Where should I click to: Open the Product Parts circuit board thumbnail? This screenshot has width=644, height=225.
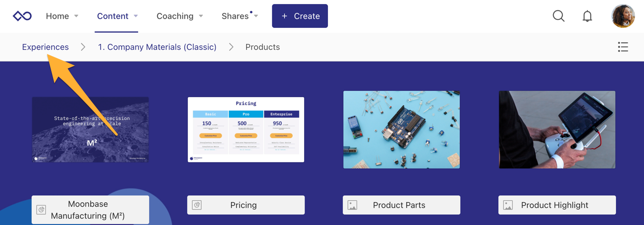pos(401,130)
